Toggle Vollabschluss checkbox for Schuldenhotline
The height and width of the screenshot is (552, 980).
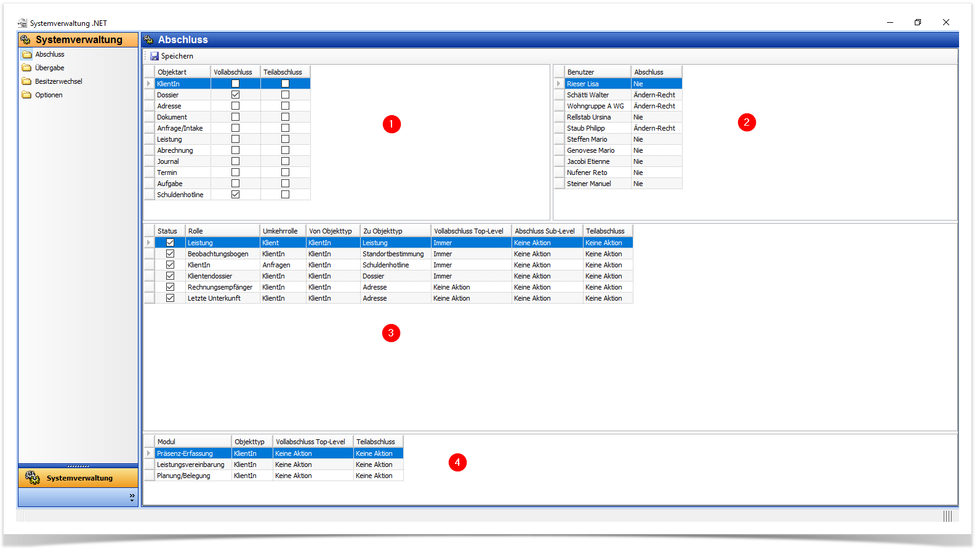[235, 195]
